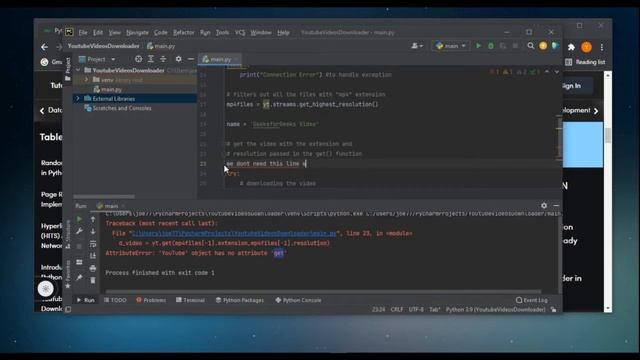Click Sign In button in browser page

coord(571,86)
